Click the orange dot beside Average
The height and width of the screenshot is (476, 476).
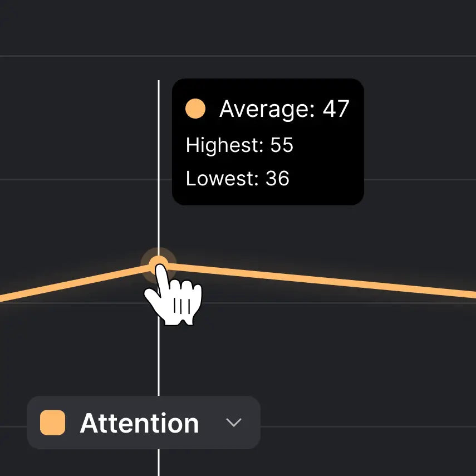point(195,109)
